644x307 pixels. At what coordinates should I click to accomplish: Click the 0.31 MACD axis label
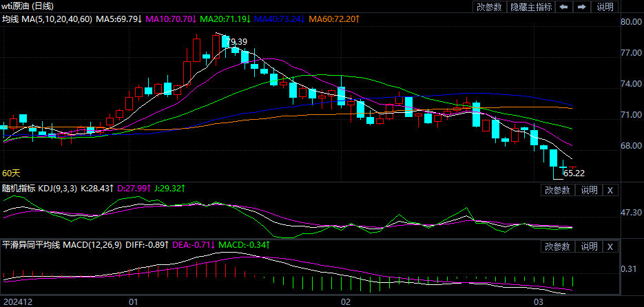click(629, 269)
